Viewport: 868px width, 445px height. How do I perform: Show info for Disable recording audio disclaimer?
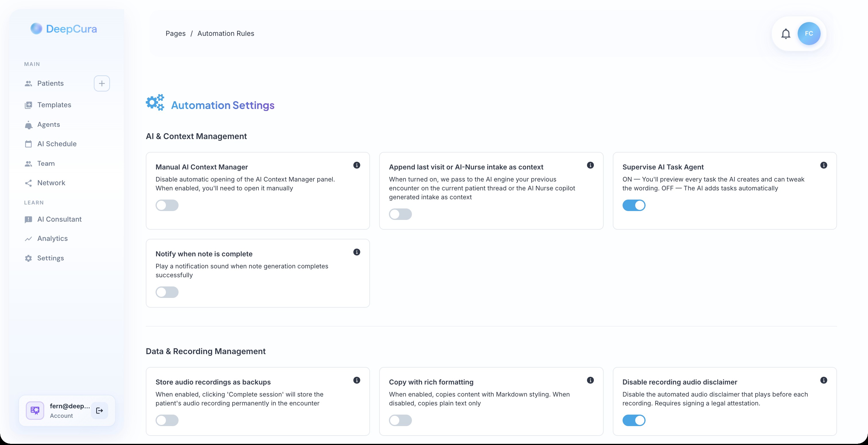(824, 380)
